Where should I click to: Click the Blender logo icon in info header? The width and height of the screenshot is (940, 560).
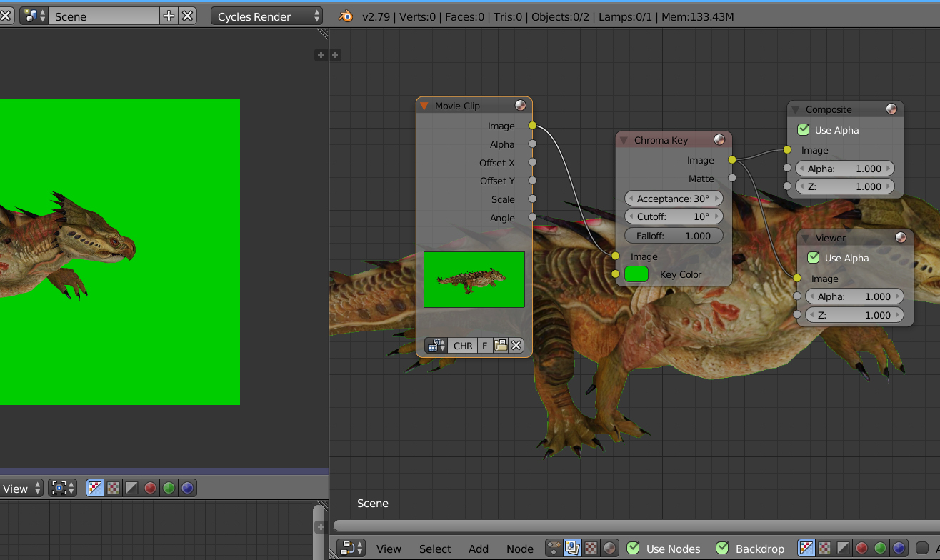[x=346, y=16]
